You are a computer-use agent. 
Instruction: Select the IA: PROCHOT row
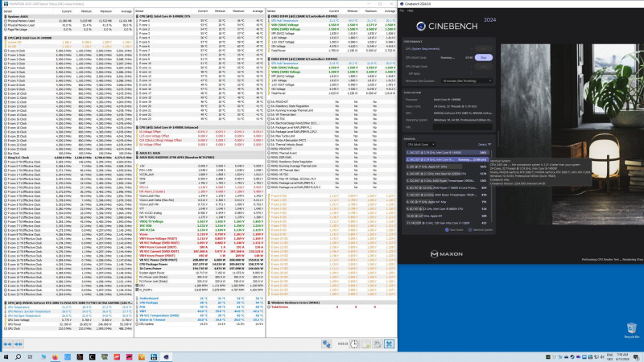click(332, 102)
